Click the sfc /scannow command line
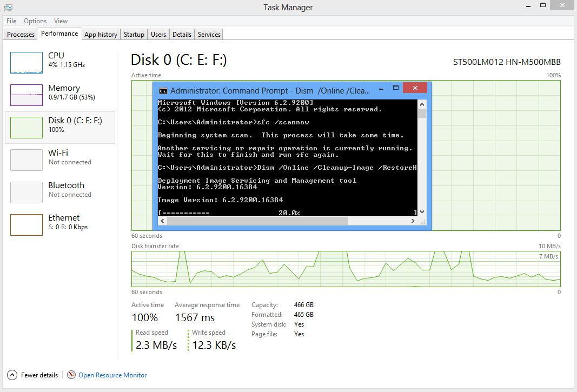Viewport: 577px width, 392px height. (233, 122)
